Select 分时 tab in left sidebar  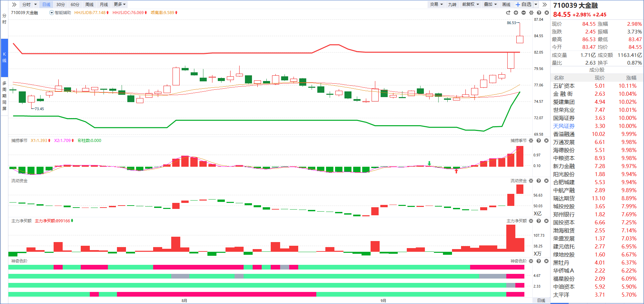point(4,19)
